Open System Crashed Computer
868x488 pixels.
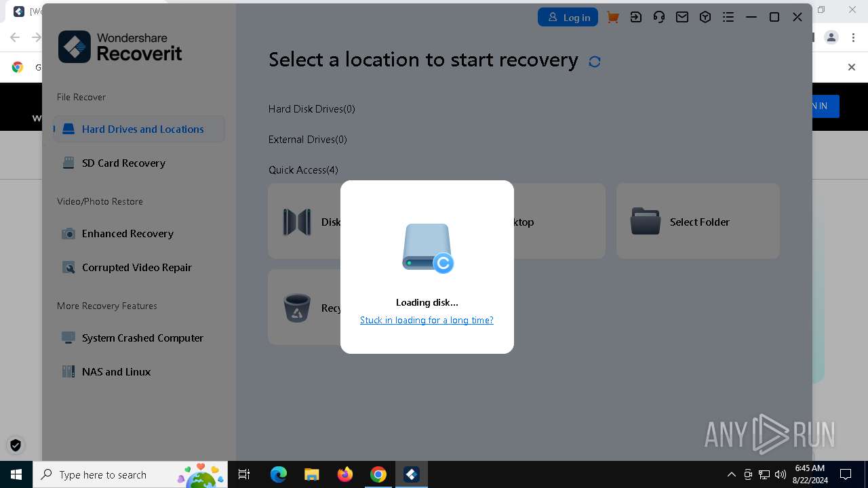coord(139,338)
